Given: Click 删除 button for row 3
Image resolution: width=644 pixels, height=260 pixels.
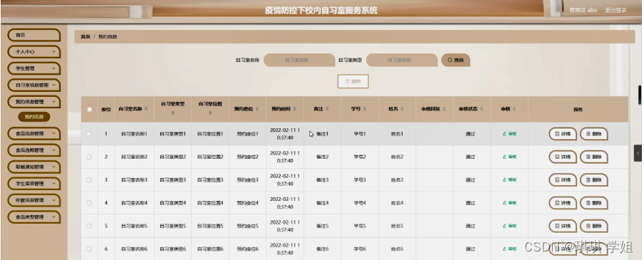Looking at the screenshot, I should [x=594, y=180].
